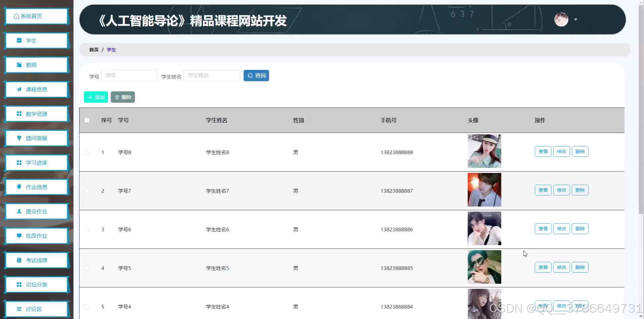Click the monitor icon beside 批改作业
Image resolution: width=644 pixels, height=319 pixels.
pos(19,236)
